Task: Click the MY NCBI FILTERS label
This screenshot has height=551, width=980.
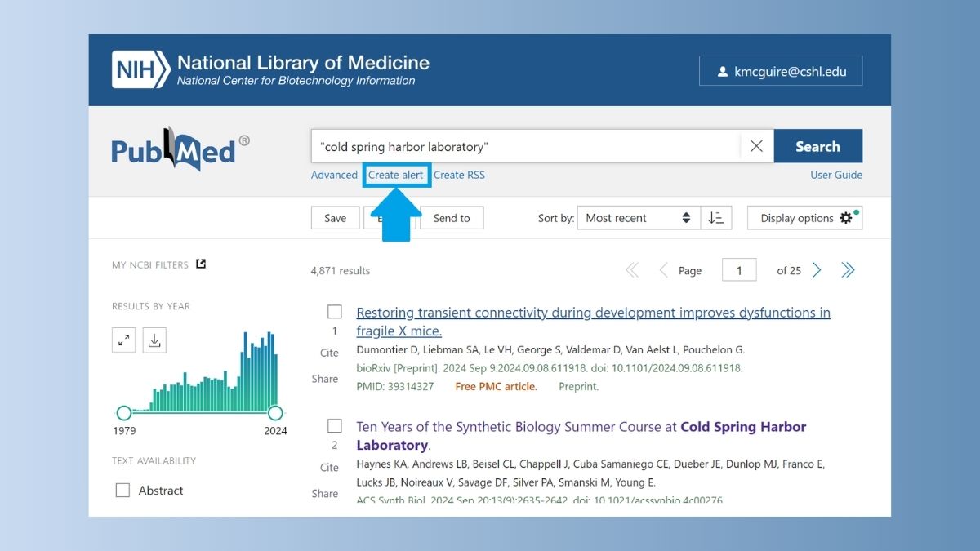Action: pos(150,264)
